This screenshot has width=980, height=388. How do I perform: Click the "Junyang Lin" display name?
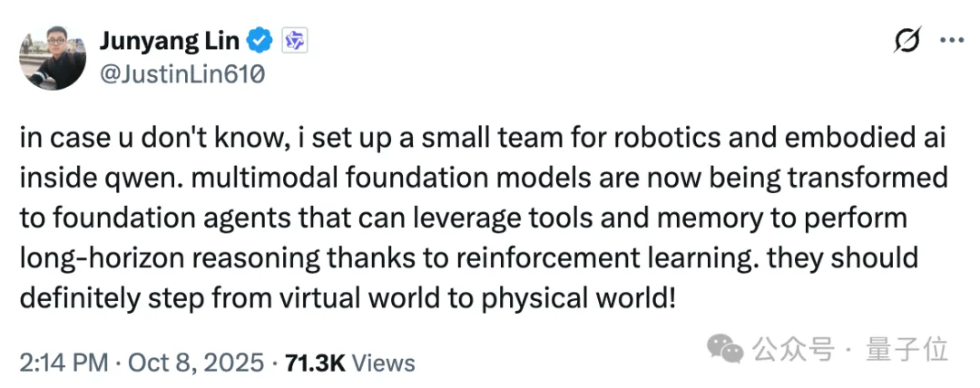[171, 40]
